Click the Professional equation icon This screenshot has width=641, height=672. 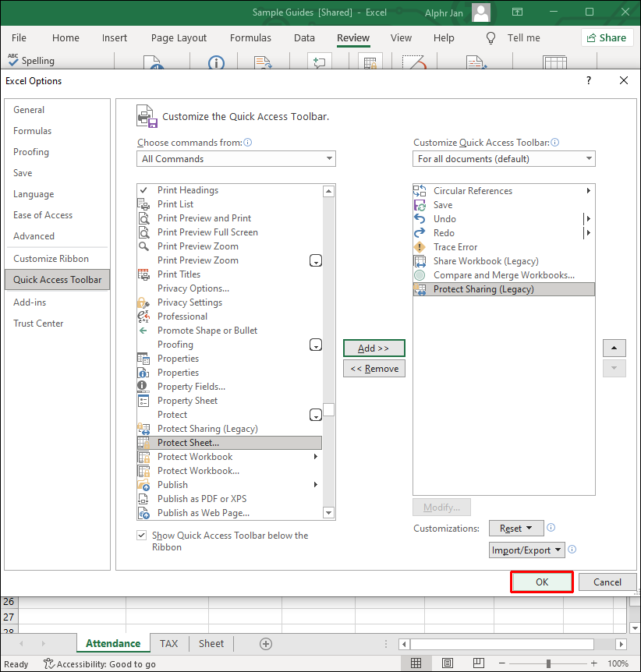(143, 317)
